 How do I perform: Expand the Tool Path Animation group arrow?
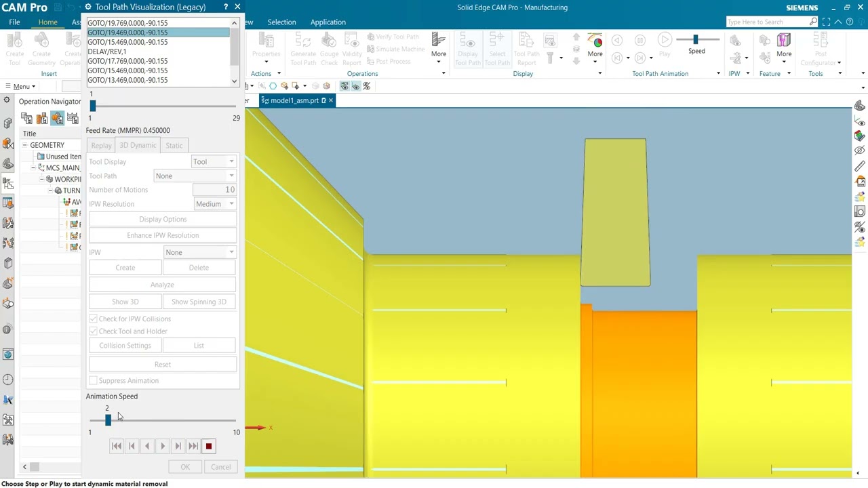pyautogui.click(x=718, y=73)
